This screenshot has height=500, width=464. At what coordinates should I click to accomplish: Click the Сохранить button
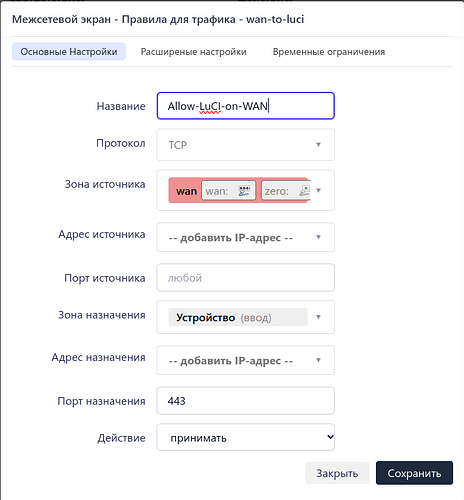click(414, 473)
